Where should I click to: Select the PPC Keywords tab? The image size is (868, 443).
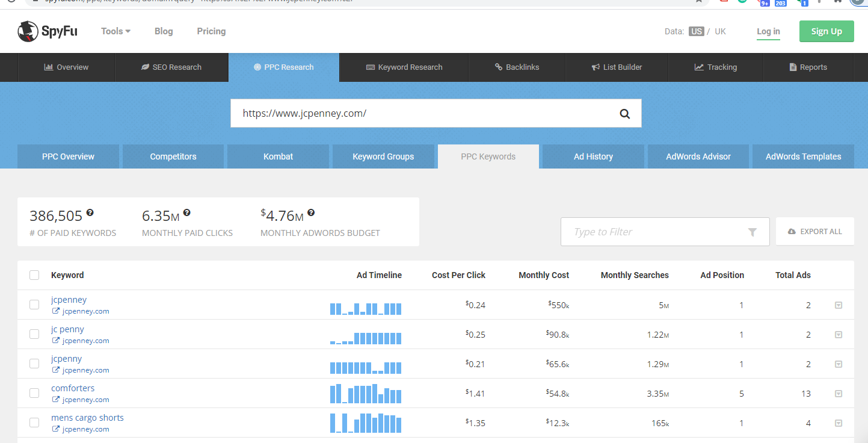pos(488,156)
